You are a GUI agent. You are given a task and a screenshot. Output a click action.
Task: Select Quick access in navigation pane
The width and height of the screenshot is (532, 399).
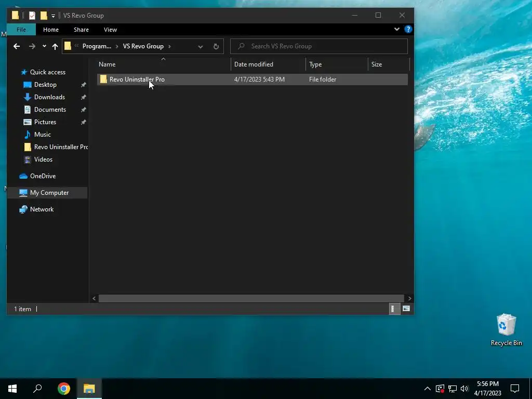pos(47,72)
